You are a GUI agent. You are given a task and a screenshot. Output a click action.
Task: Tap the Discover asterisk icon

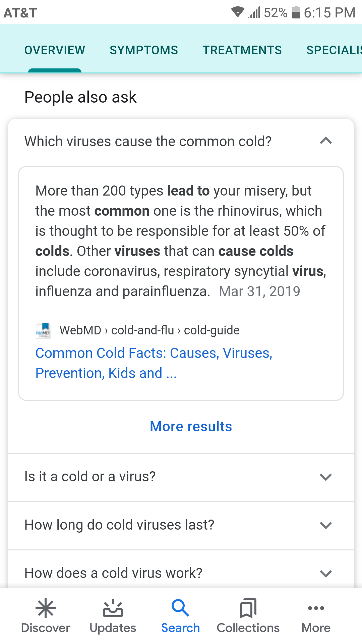(x=46, y=608)
